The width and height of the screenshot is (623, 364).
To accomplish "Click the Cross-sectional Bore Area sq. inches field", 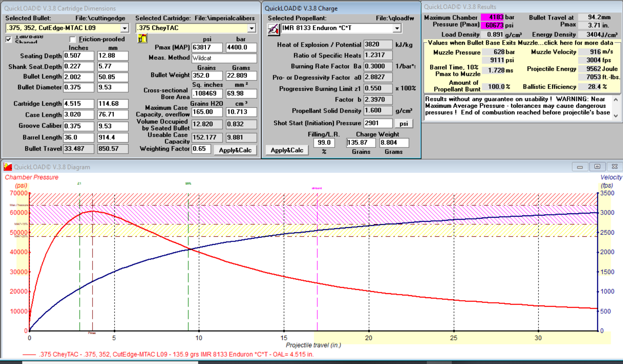I will 207,93.
